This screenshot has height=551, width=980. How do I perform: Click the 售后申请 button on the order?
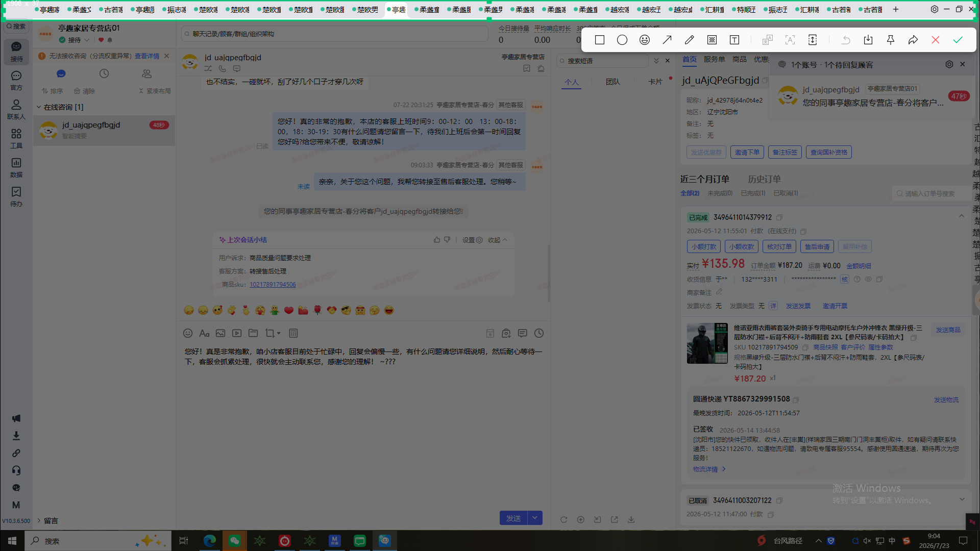tap(817, 247)
